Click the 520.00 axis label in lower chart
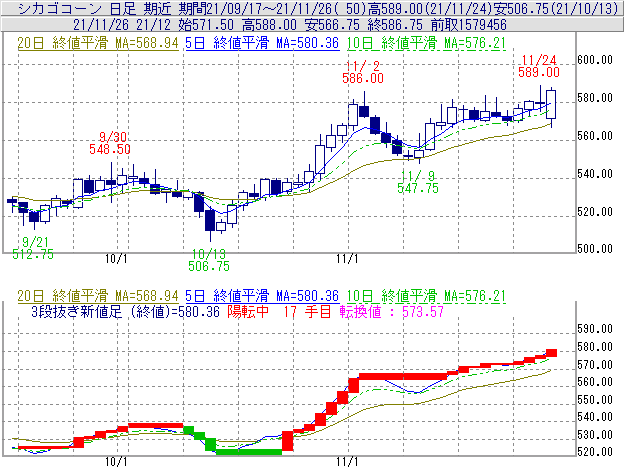624x475 pixels. click(x=595, y=452)
